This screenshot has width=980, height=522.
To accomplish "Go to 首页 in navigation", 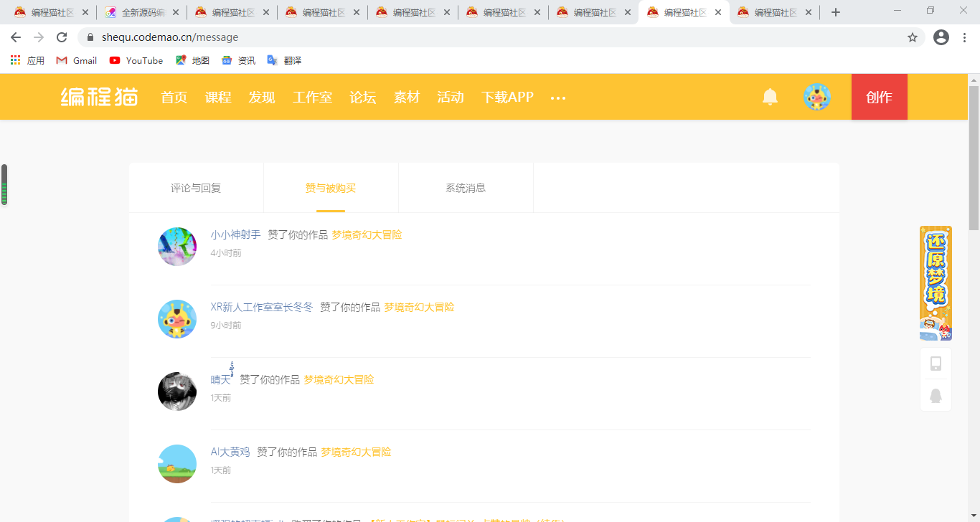I will (x=174, y=98).
